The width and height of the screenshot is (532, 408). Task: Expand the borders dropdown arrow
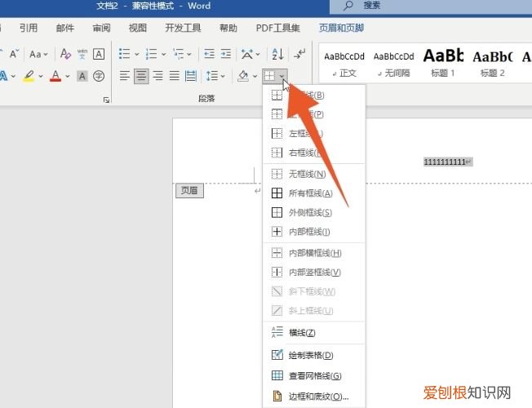click(x=282, y=76)
